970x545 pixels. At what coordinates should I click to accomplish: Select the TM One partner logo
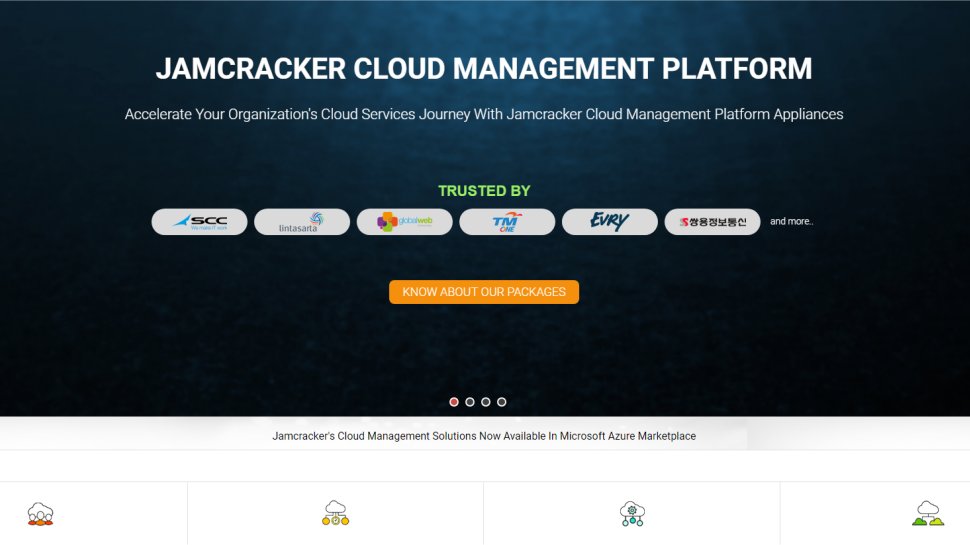coord(507,221)
